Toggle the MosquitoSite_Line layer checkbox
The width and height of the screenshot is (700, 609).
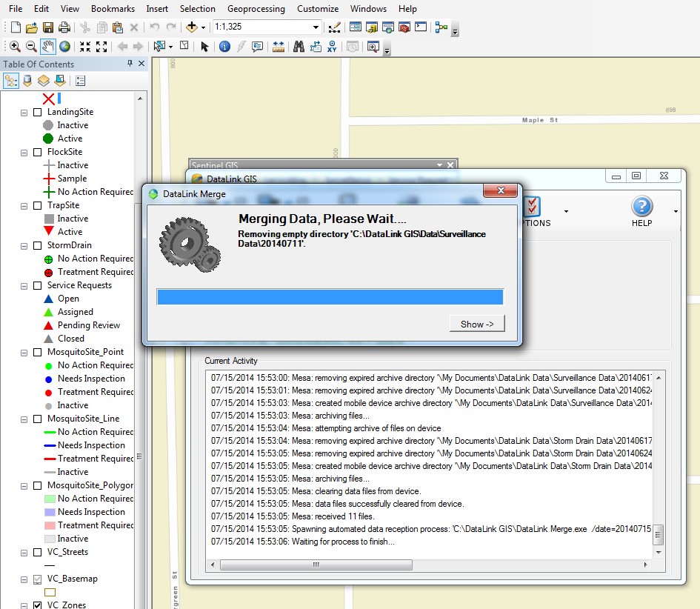click(x=38, y=419)
